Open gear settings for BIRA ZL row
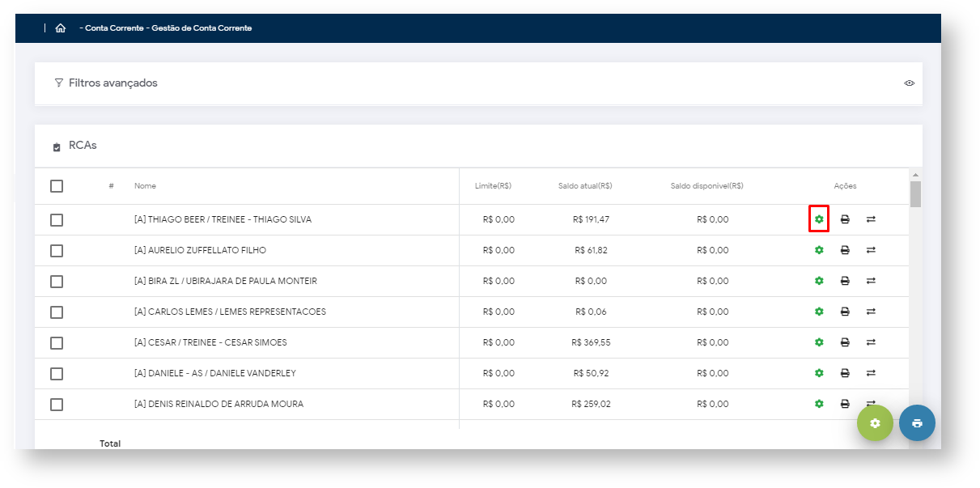Viewport: 980px width, 488px height. click(x=819, y=281)
